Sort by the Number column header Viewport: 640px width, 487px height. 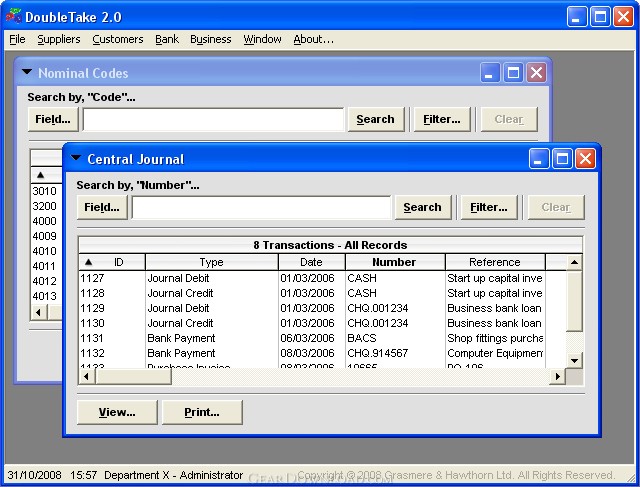(x=395, y=262)
